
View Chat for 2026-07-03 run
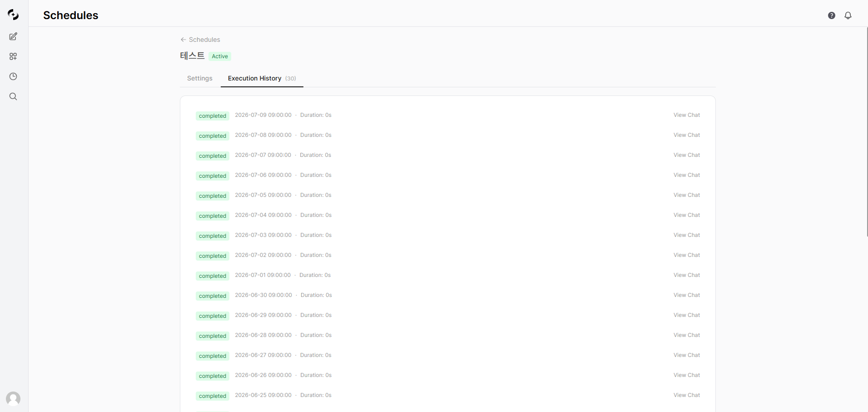[x=687, y=235]
